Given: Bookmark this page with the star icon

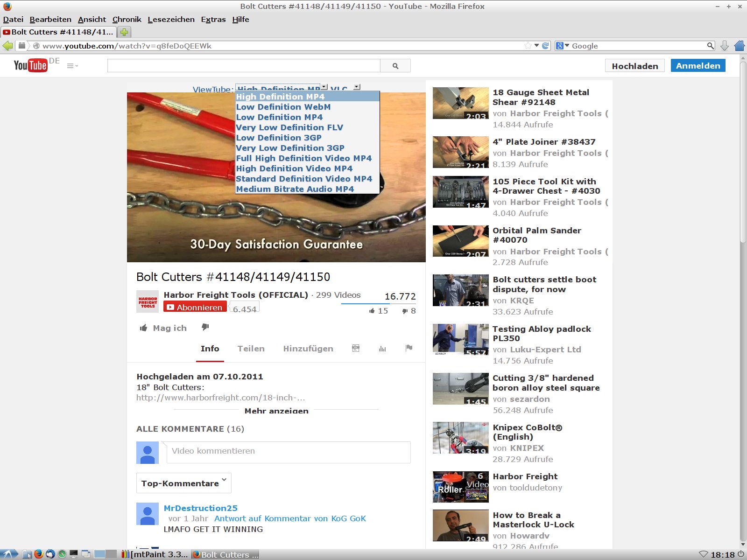Looking at the screenshot, I should pos(528,46).
